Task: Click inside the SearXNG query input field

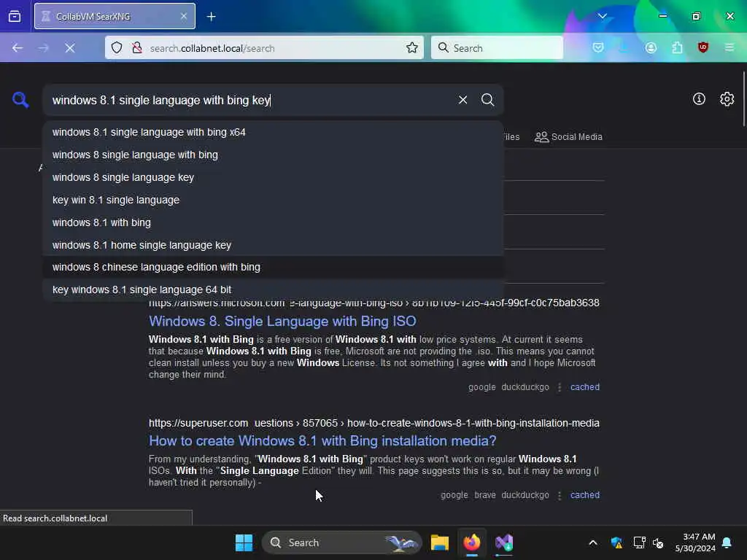Action: 250,100
